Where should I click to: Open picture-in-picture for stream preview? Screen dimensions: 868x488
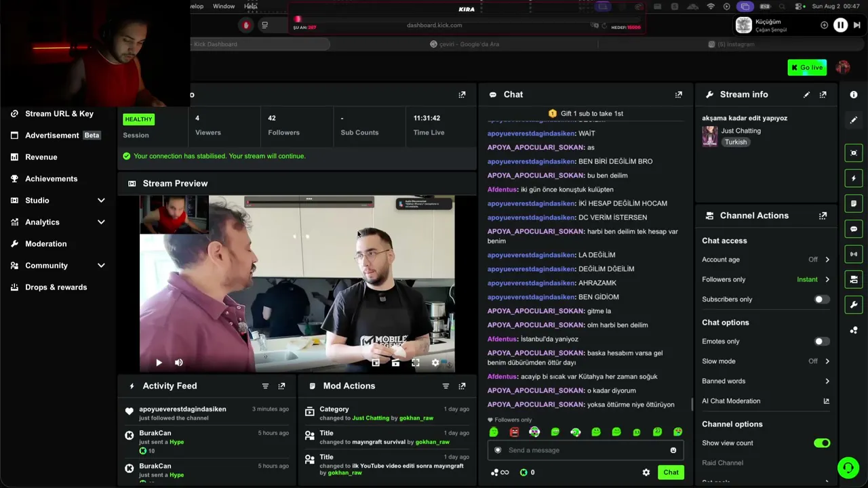(376, 363)
